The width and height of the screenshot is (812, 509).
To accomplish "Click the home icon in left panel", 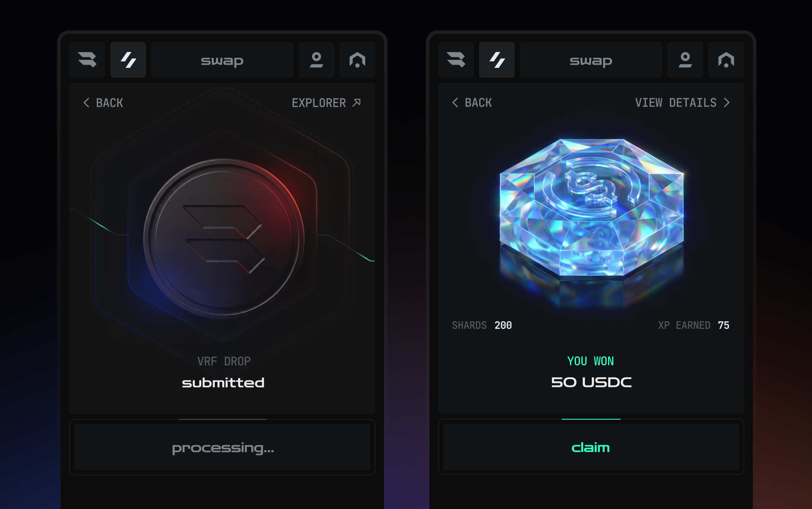I will pos(357,60).
